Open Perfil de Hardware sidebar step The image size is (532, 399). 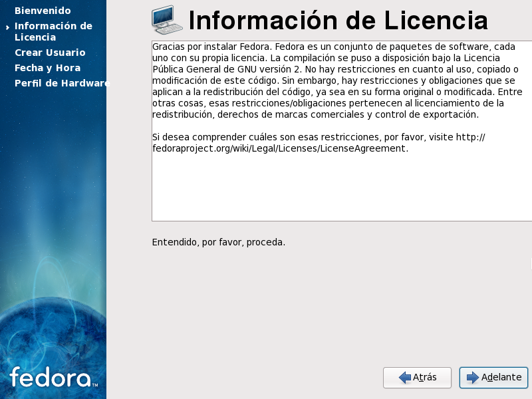click(x=62, y=83)
